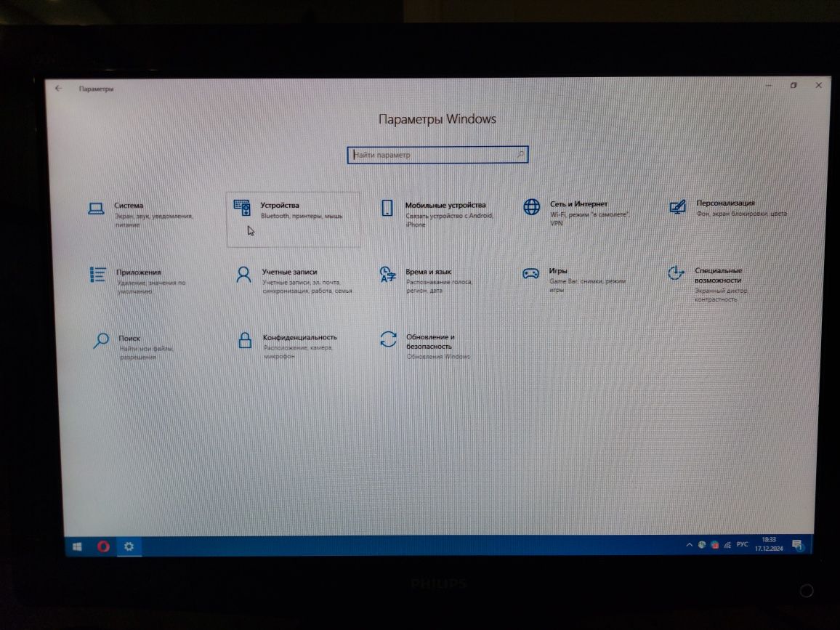
Task: Click the 'Система' tile title
Action: click(129, 205)
